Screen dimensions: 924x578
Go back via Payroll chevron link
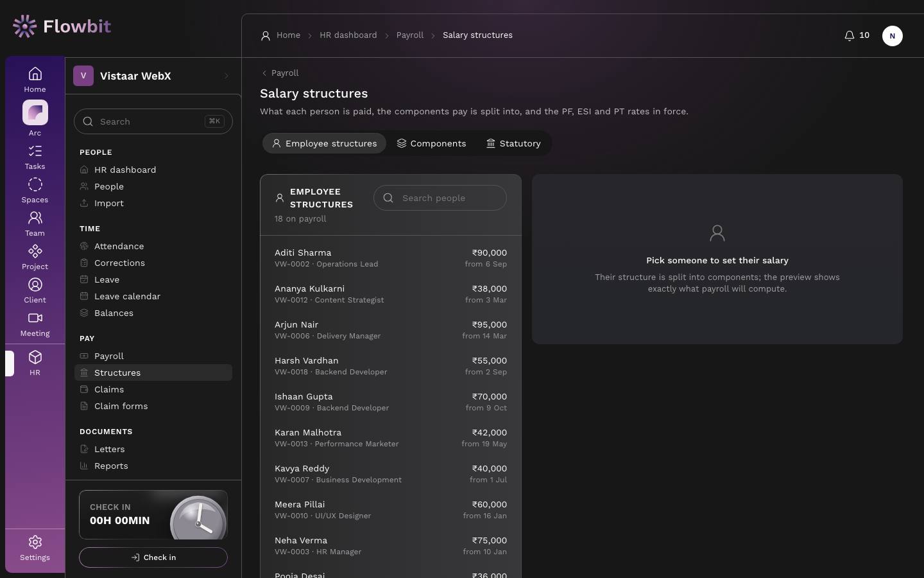point(280,73)
